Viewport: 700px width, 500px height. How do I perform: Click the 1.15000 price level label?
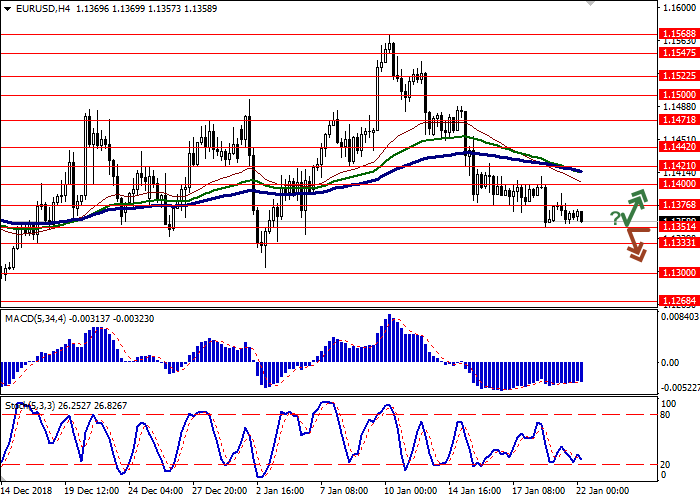677,96
